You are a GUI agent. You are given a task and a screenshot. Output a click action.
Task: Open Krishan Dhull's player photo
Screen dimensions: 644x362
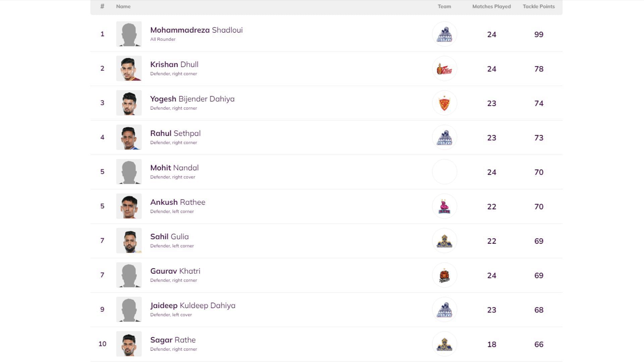129,68
